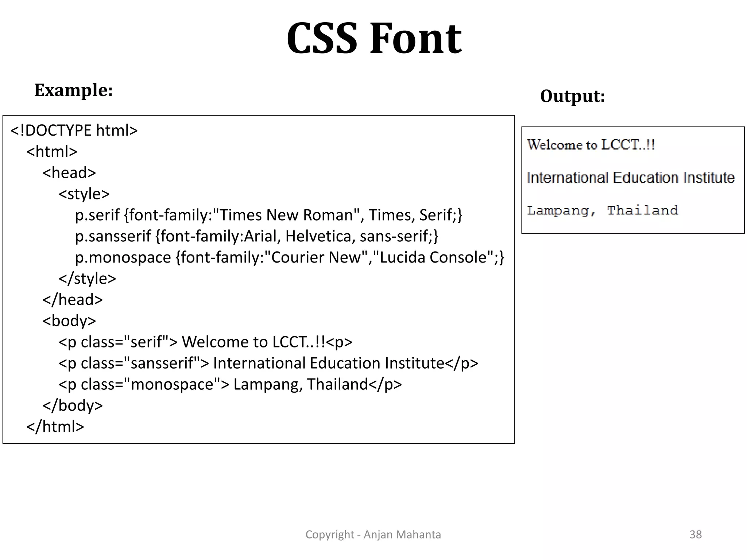Screen dimensions: 747x560
Task: Click the 'p.serif {font-family:"Times New Roman"' line
Action: click(x=269, y=215)
